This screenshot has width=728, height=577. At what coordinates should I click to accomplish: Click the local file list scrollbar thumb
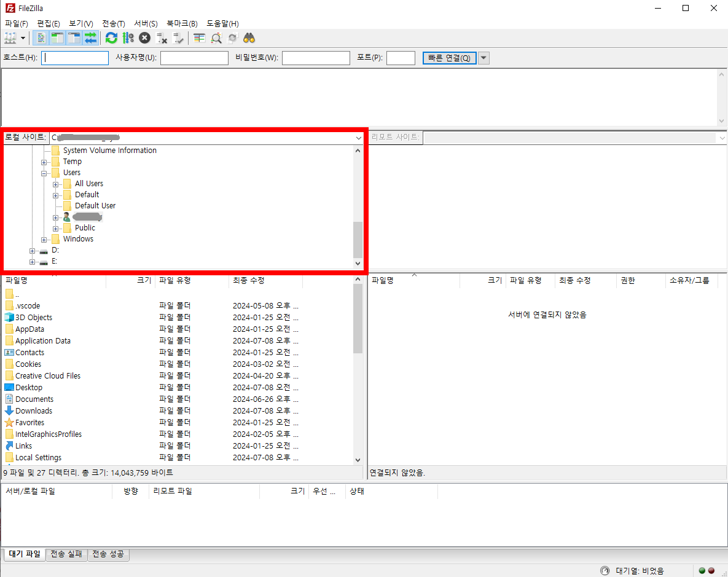pos(358,319)
